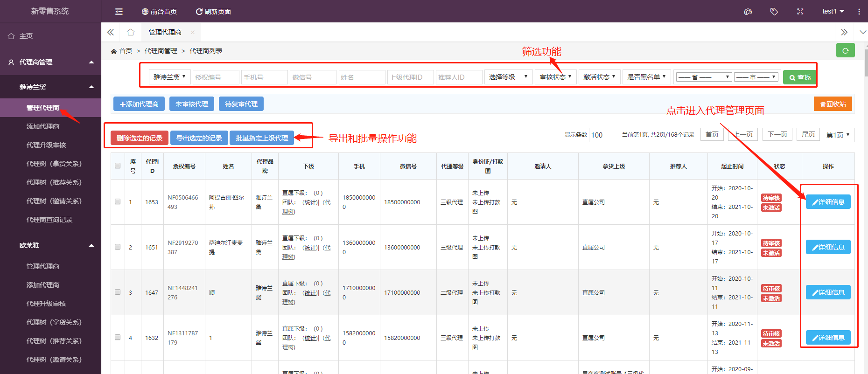
Task: Click the 待审核 status badge in row 1651
Action: [771, 243]
